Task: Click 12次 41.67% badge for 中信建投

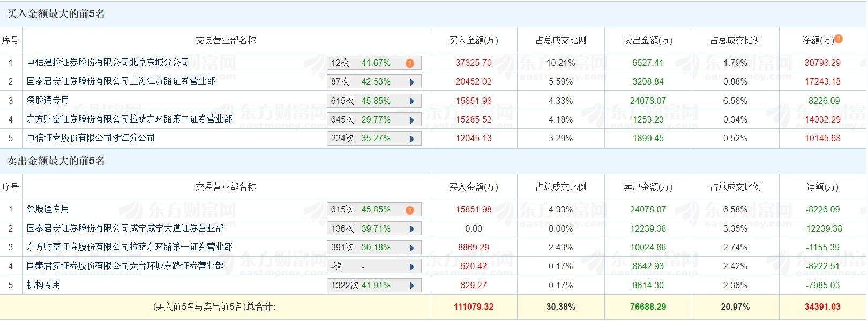Action: 361,63
